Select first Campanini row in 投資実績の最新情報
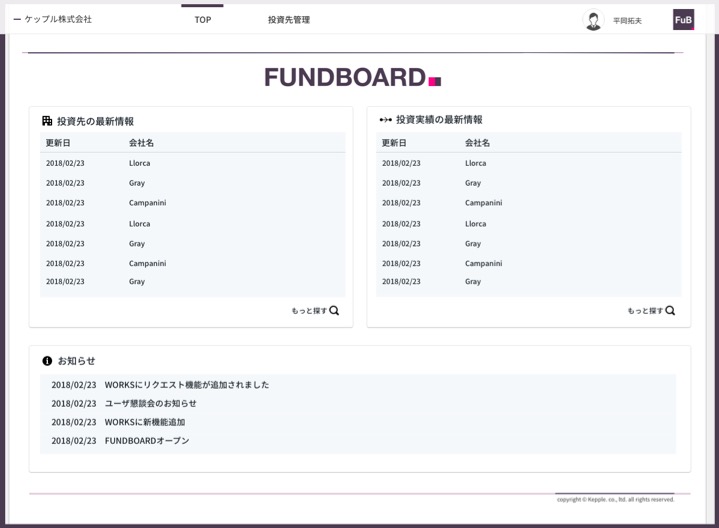This screenshot has height=528, width=719. [483, 203]
